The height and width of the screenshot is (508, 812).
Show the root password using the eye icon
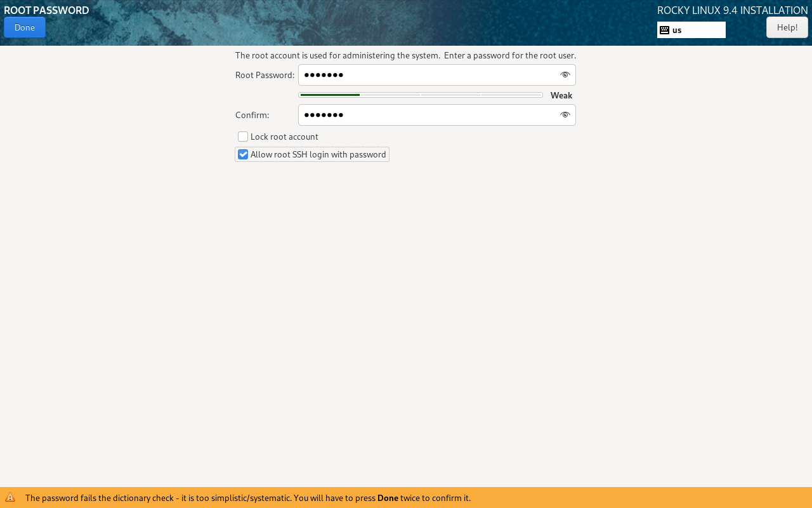564,74
